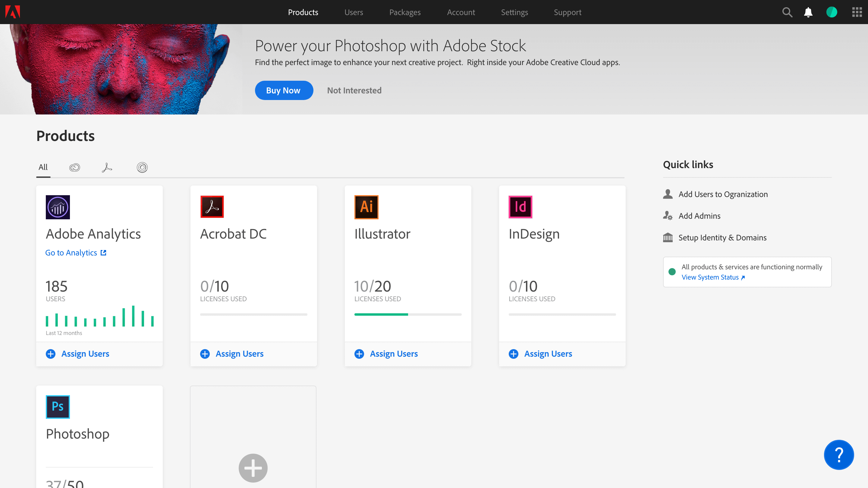Filter products by Creative Cloud icon tab

tap(74, 167)
